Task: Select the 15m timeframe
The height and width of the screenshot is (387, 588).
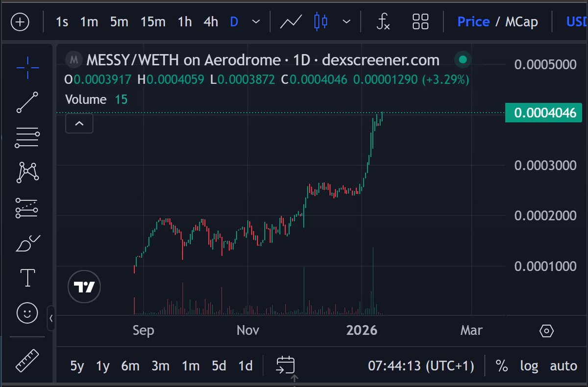Action: click(x=153, y=22)
